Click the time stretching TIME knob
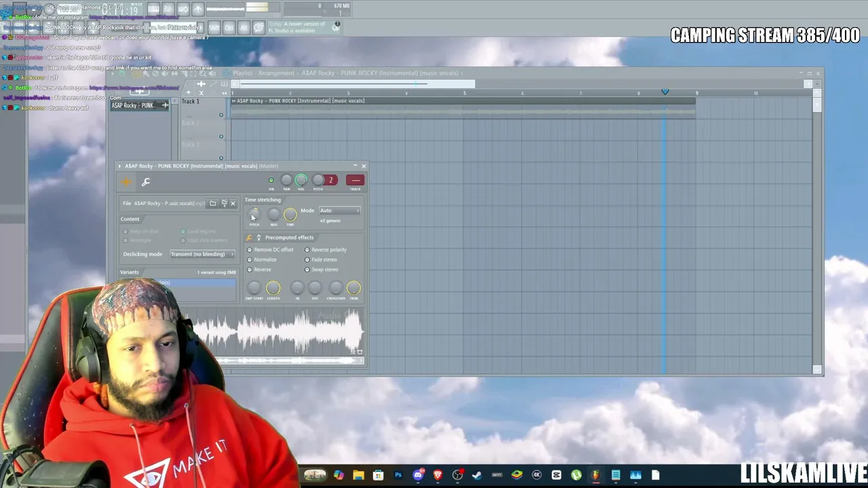868x488 pixels. click(290, 215)
